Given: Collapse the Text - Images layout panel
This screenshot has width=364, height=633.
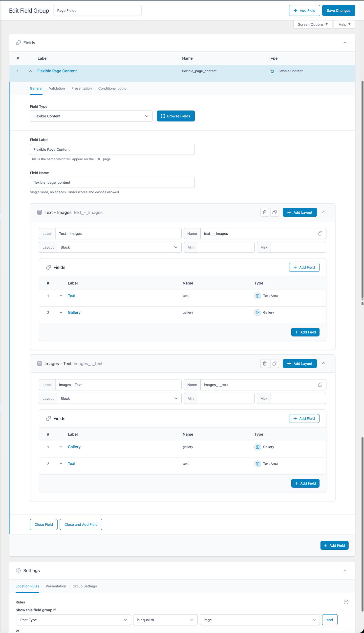Looking at the screenshot, I should [x=323, y=212].
